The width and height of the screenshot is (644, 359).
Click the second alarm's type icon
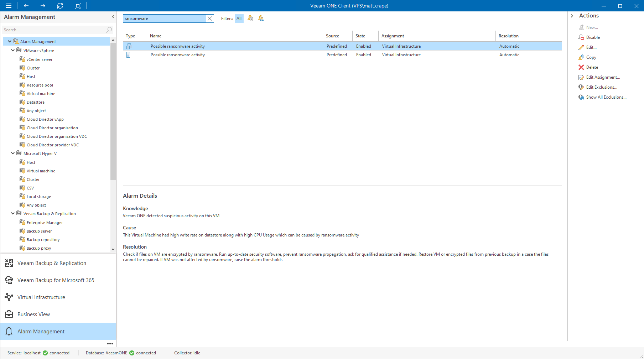[128, 55]
